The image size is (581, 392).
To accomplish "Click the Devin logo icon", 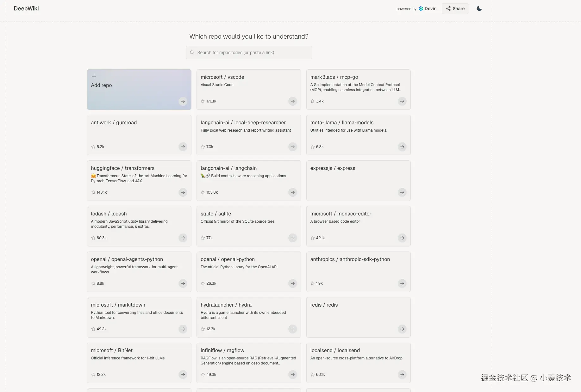I will pos(421,9).
